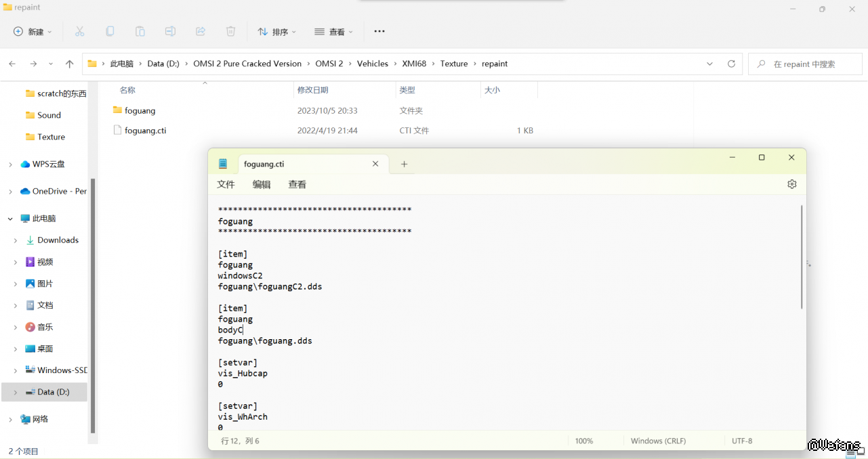
Task: Open the 文件 menu in Notepad
Action: pos(226,184)
